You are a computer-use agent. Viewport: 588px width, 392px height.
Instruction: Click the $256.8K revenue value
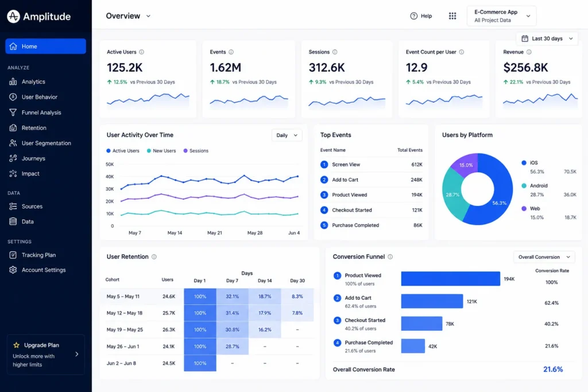point(525,68)
